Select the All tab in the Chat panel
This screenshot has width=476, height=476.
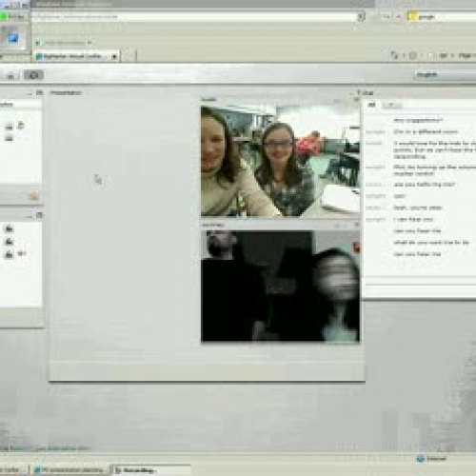(x=372, y=105)
